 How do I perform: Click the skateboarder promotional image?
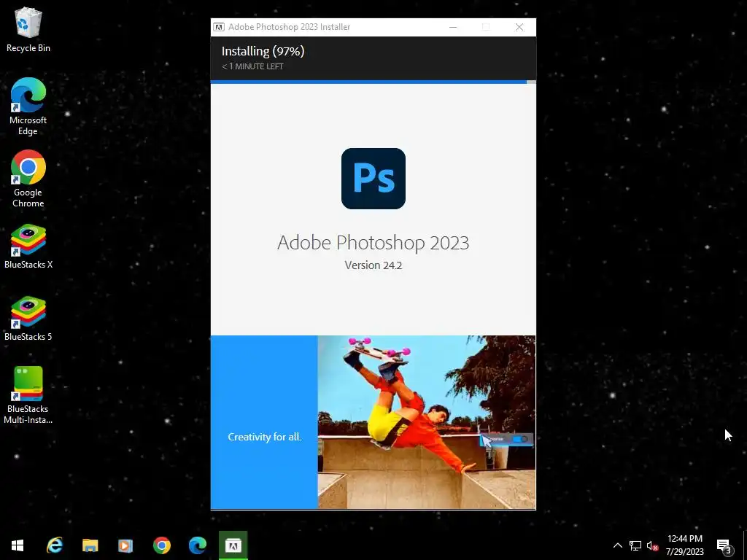(426, 422)
